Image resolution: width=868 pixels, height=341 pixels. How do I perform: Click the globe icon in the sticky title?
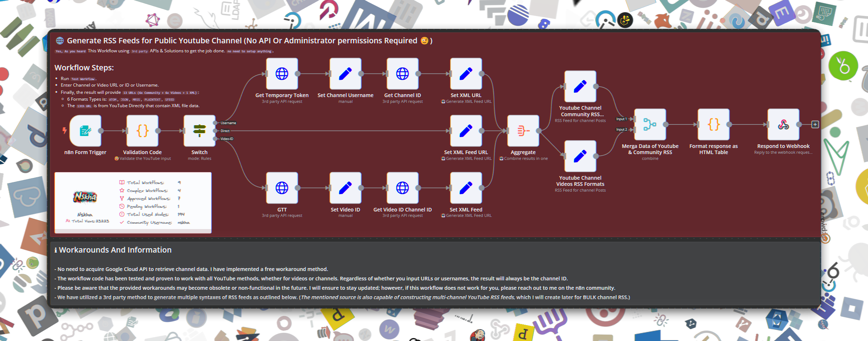click(60, 40)
